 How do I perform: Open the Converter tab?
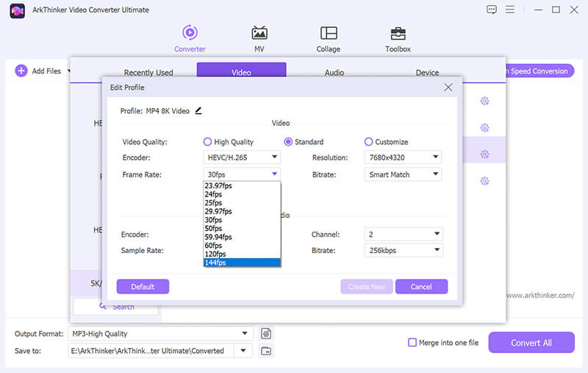click(x=190, y=38)
